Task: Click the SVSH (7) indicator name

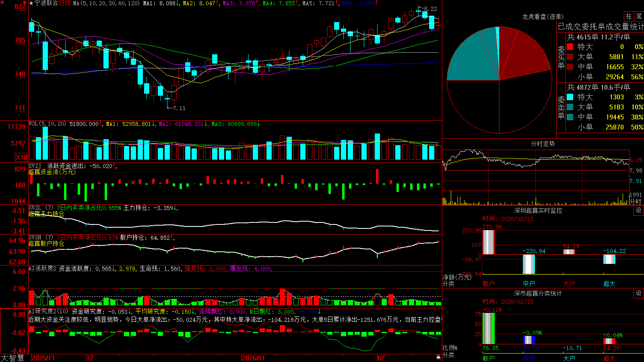Action: (41, 238)
